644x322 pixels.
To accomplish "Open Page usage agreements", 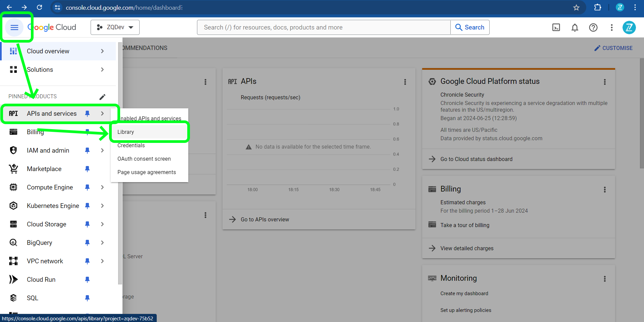I will point(149,172).
